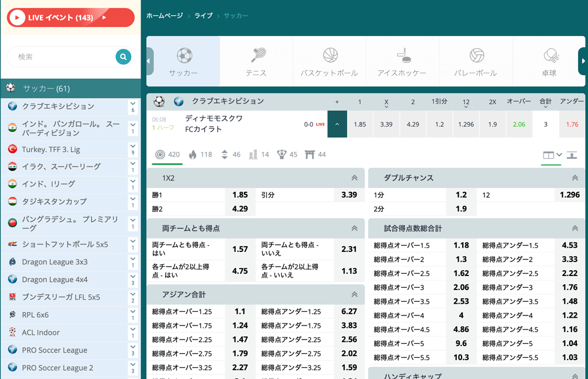Select the アイスホッケー sport icon
The height and width of the screenshot is (379, 588).
(x=402, y=55)
